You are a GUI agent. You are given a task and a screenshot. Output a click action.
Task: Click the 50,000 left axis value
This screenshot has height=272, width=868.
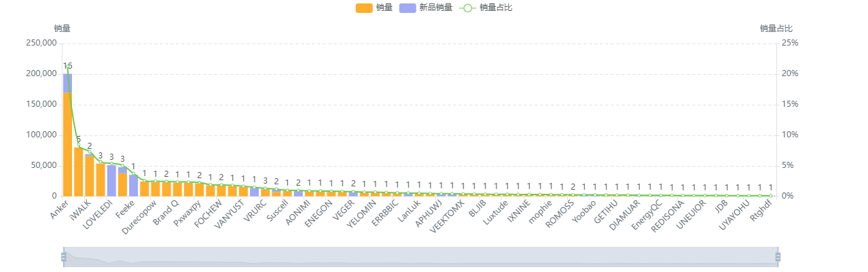click(43, 165)
